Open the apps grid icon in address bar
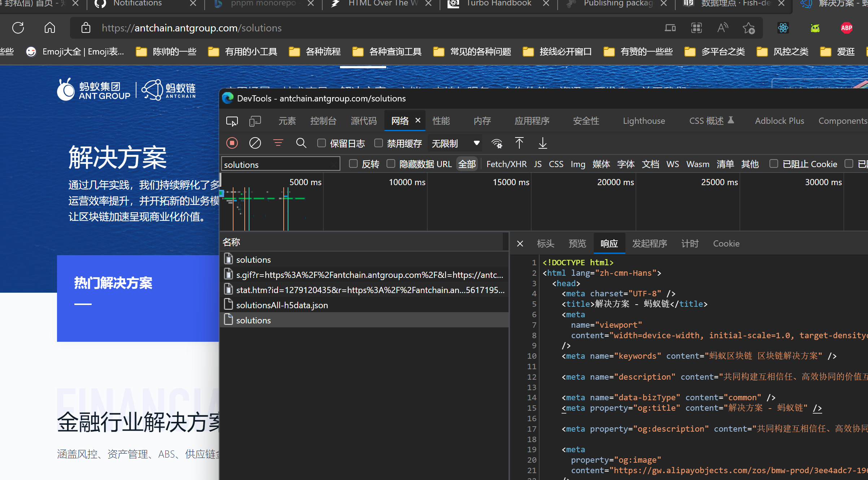Viewport: 868px width, 480px height. click(696, 28)
